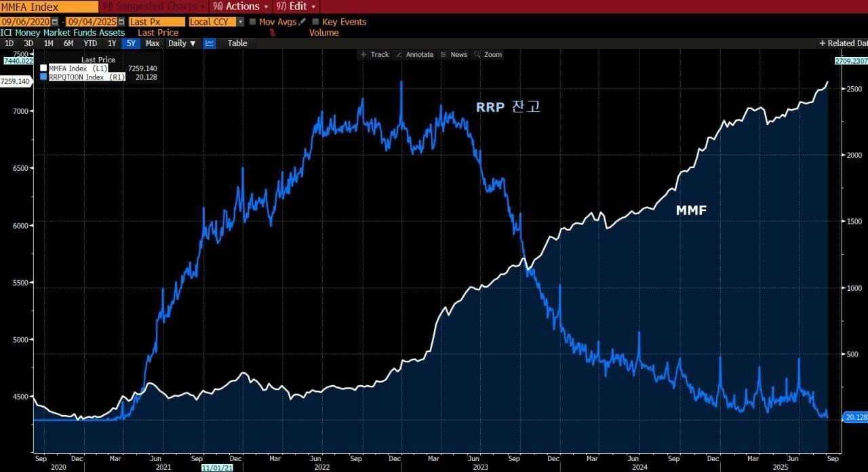Activate the Zoom magnifier tool
Screen dimensions: 868x472
point(488,54)
